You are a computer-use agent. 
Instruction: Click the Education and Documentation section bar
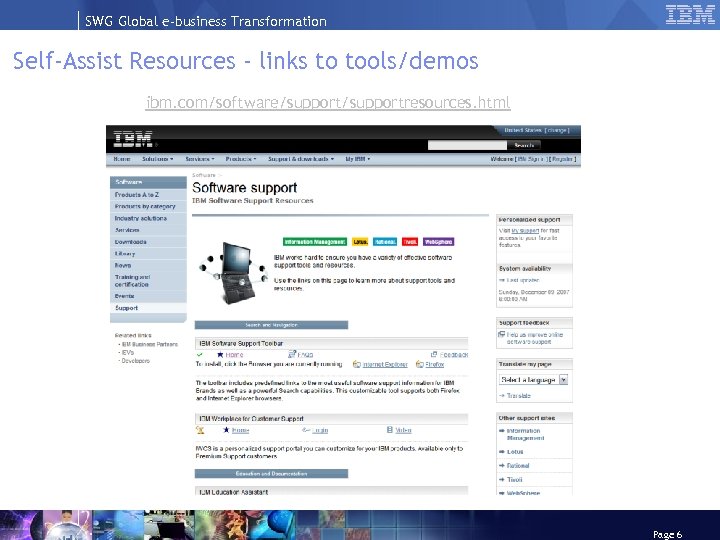pos(271,473)
